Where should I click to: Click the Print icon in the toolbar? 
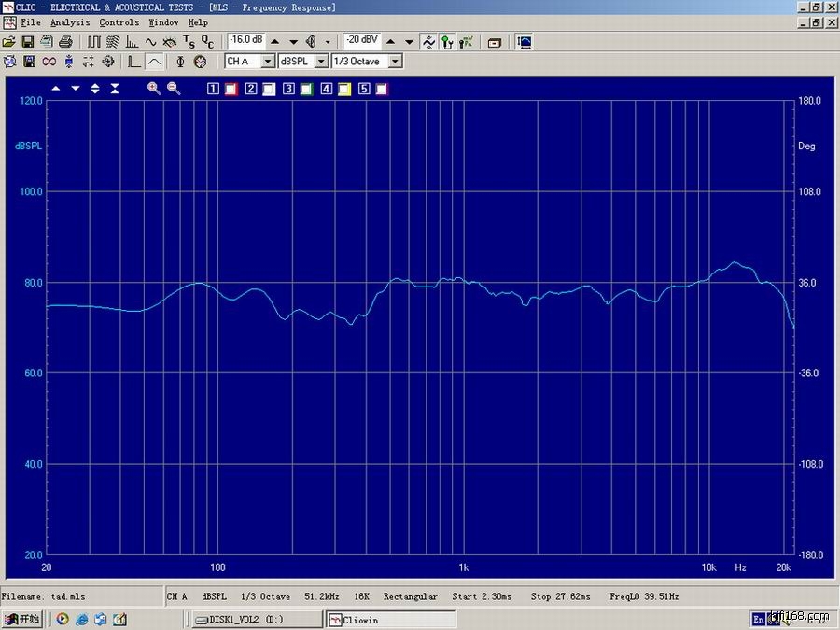[65, 42]
